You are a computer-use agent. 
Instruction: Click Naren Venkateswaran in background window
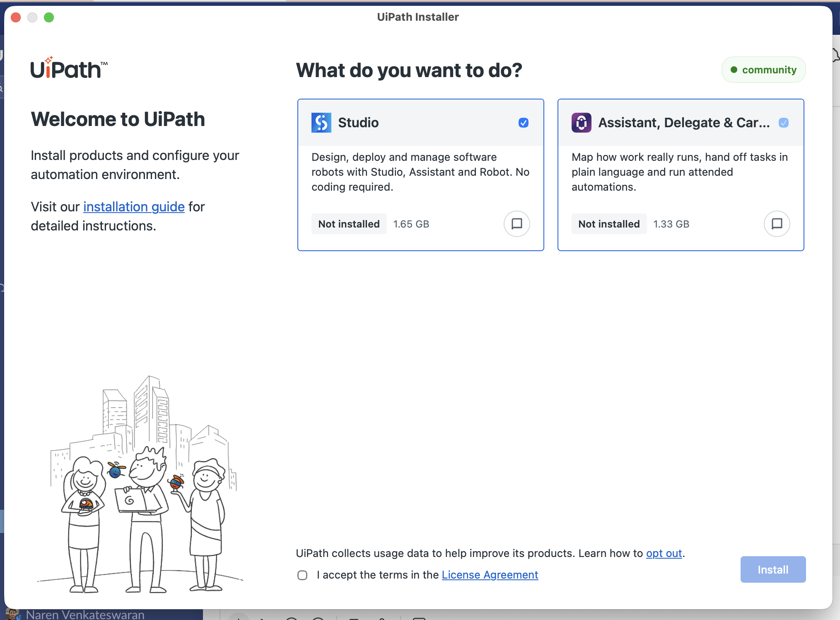(x=85, y=615)
